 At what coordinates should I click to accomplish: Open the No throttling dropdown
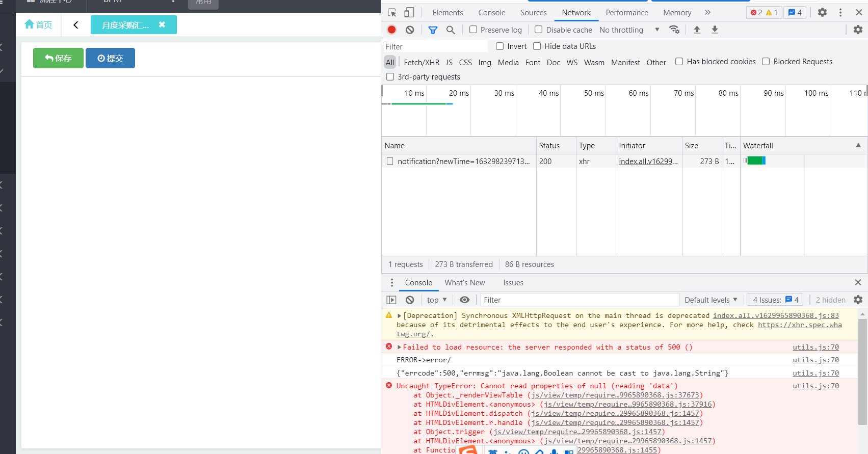[629, 30]
